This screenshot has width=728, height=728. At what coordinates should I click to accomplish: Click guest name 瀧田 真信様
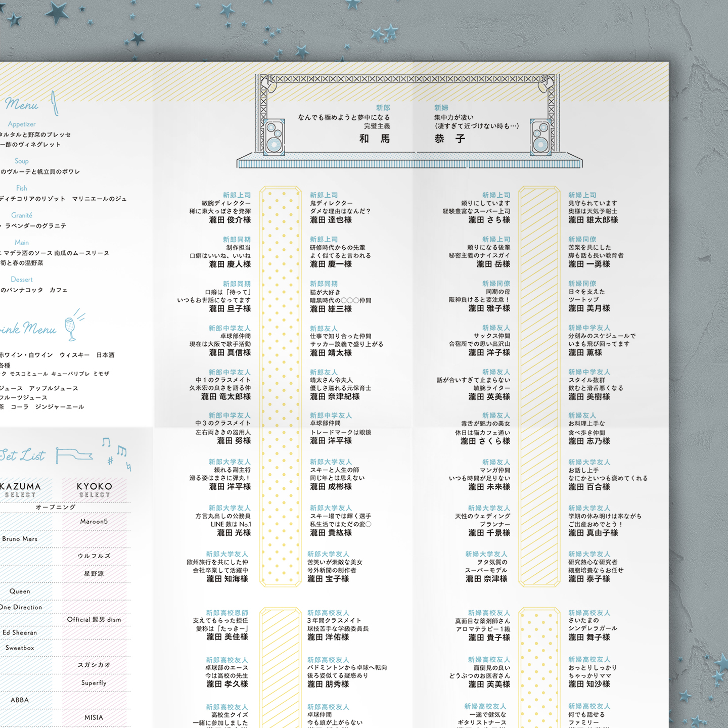point(230,353)
